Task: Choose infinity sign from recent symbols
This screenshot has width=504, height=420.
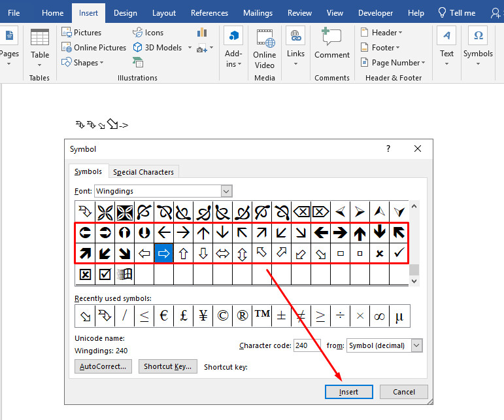Action: tap(380, 316)
